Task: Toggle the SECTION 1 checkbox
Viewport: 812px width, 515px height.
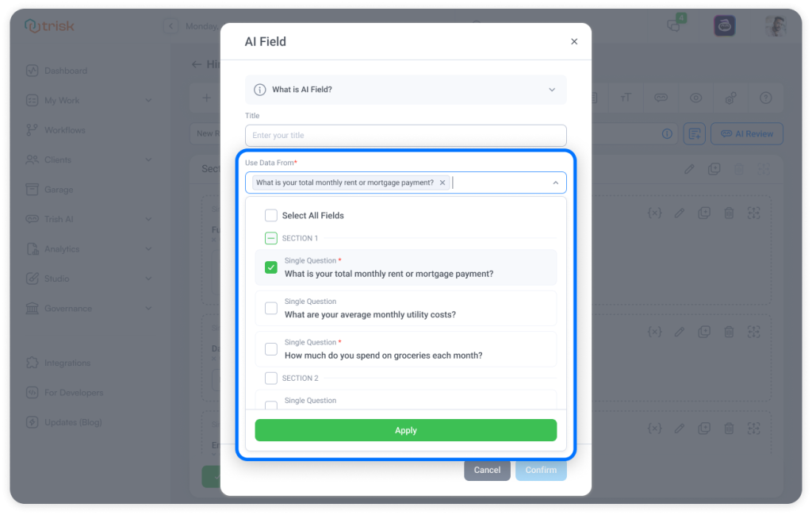Action: point(271,238)
